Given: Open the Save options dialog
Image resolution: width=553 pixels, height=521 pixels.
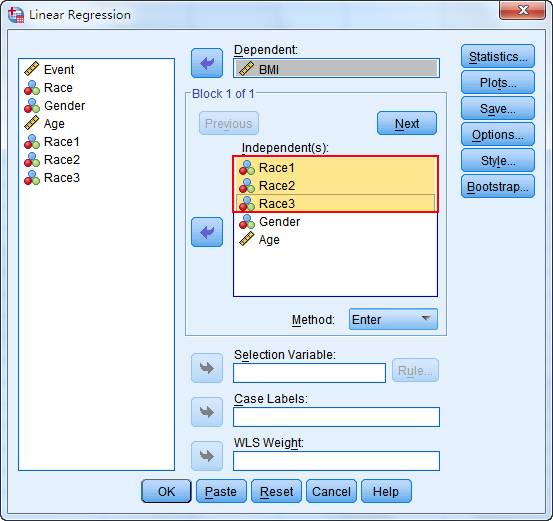Looking at the screenshot, I should pos(498,109).
